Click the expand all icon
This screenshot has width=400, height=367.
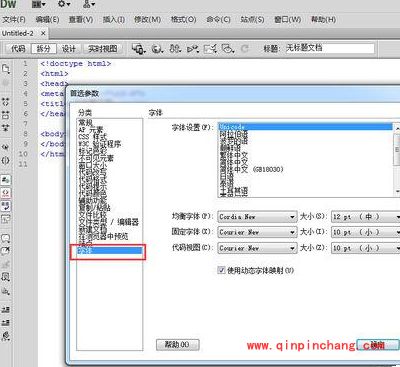point(6,128)
